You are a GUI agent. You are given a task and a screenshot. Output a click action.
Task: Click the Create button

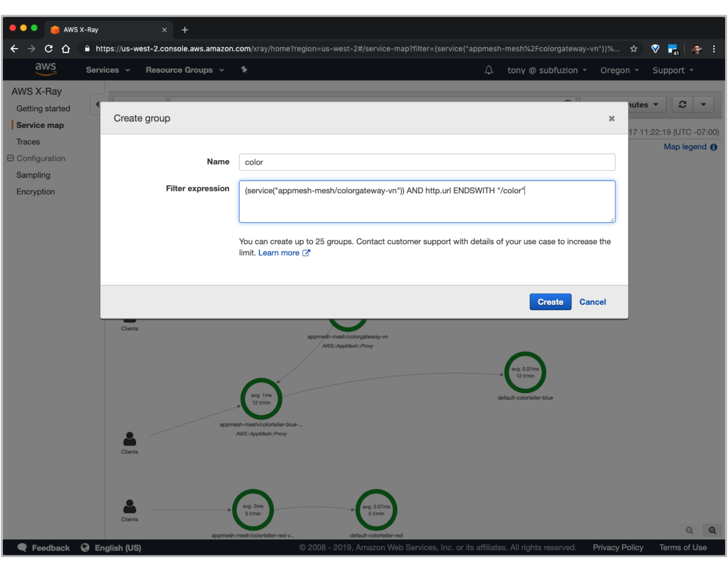point(550,302)
